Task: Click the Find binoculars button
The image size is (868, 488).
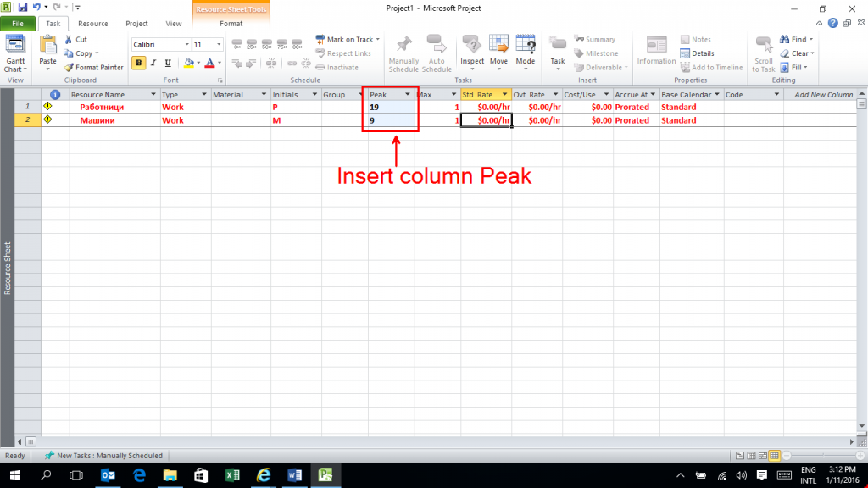Action: pyautogui.click(x=796, y=39)
